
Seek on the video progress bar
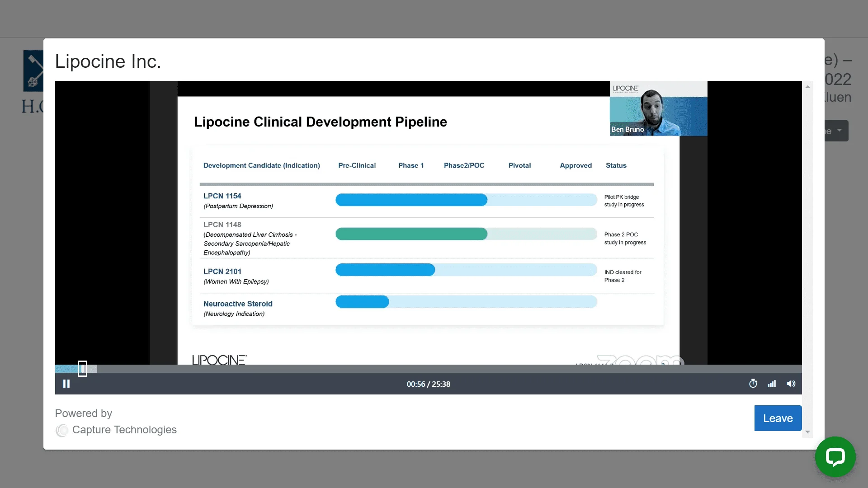(428, 369)
